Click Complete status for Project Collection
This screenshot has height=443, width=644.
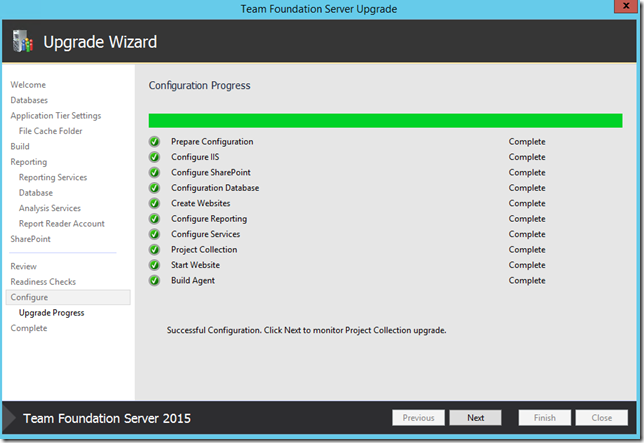click(x=527, y=250)
